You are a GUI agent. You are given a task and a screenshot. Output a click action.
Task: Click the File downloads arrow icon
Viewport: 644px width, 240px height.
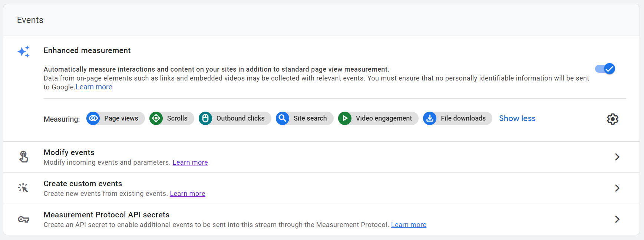pyautogui.click(x=430, y=118)
